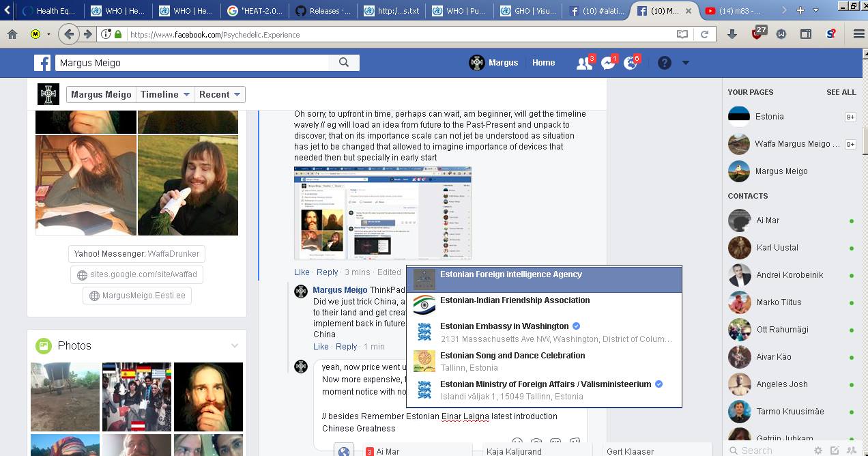Open the browser downloads arrow icon

(x=732, y=34)
